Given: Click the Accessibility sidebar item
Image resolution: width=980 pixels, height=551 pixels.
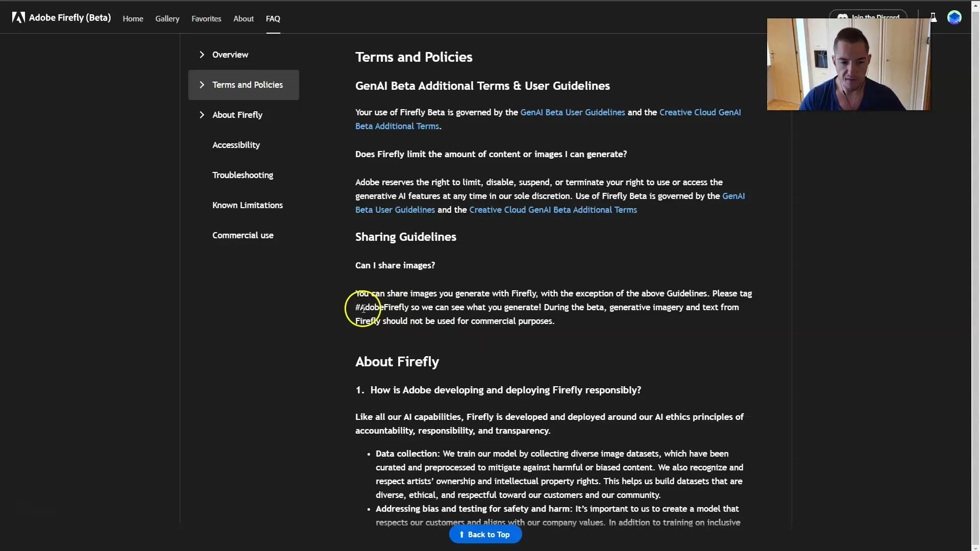Looking at the screenshot, I should tap(236, 144).
